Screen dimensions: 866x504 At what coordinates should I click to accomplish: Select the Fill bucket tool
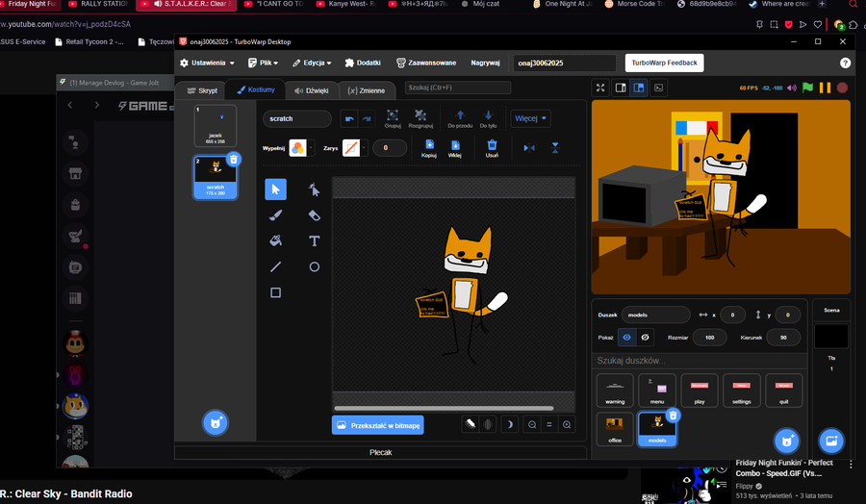click(x=275, y=240)
